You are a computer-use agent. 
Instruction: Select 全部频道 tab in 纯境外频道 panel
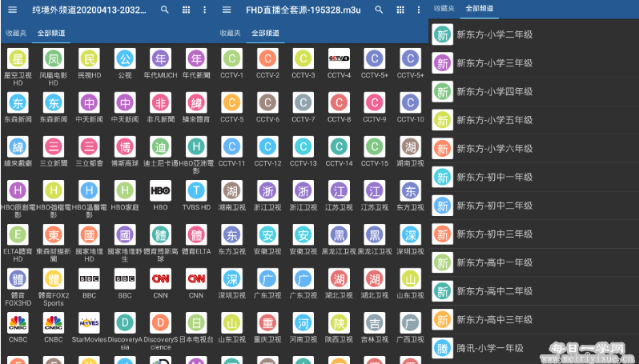(x=51, y=33)
